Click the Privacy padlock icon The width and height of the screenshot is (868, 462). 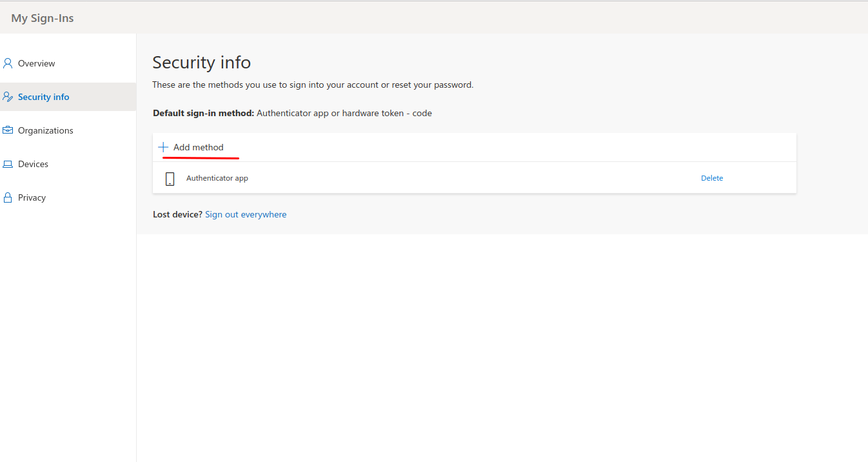click(x=8, y=197)
